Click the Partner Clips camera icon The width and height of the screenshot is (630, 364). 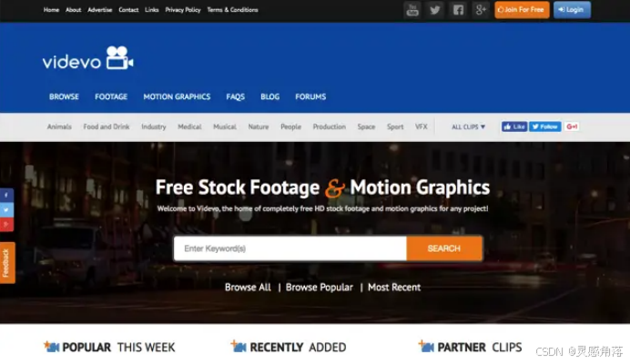(426, 347)
